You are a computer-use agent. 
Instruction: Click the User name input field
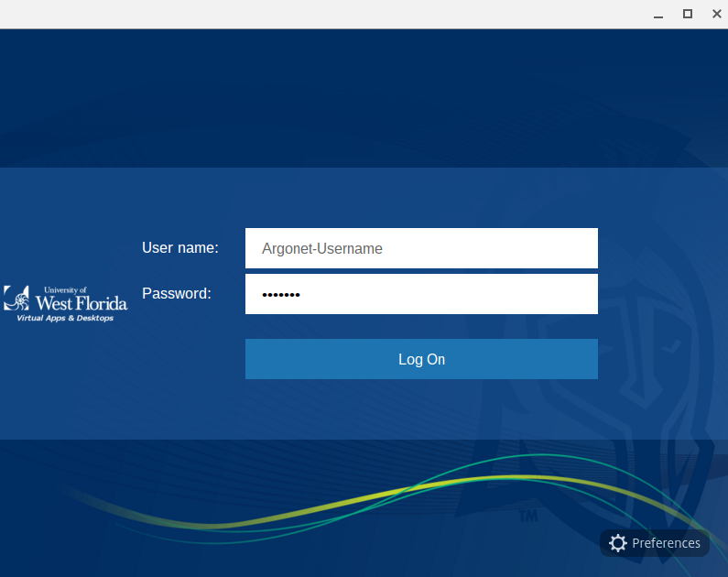(x=421, y=248)
